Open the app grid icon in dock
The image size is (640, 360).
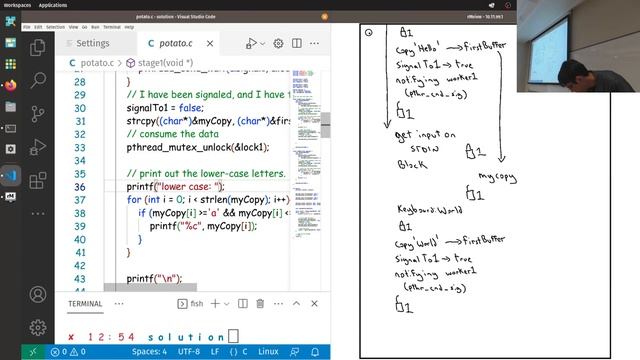pyautogui.click(x=11, y=64)
